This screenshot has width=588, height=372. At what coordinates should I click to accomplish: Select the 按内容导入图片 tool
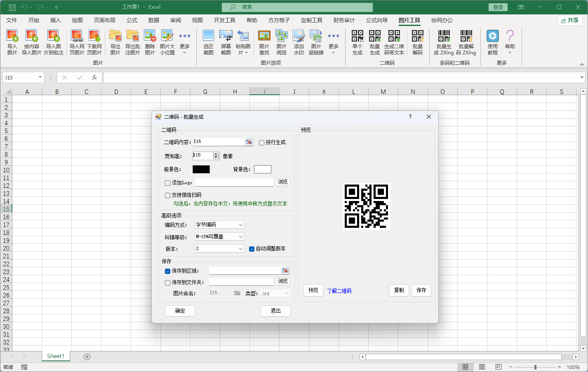click(32, 42)
